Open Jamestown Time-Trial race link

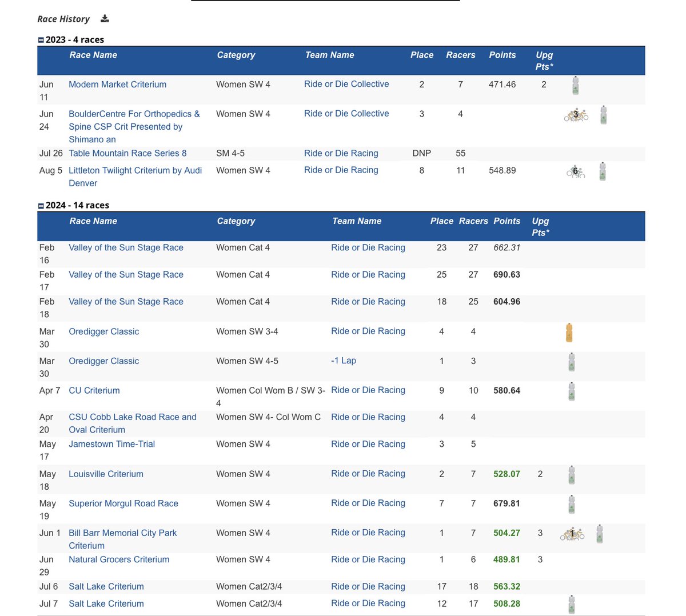(111, 444)
